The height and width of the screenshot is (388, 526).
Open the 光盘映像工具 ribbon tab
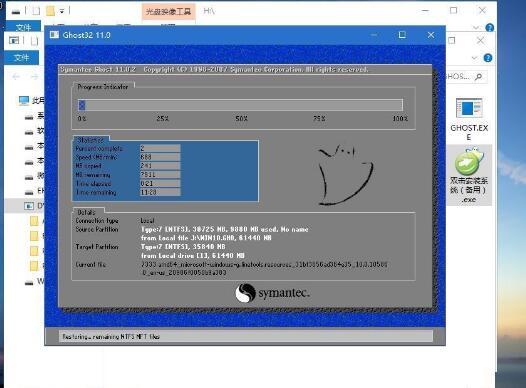tap(168, 11)
